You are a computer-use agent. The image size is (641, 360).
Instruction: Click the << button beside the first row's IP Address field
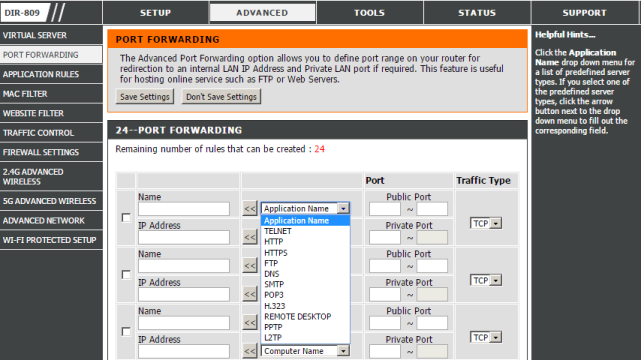[x=250, y=237]
